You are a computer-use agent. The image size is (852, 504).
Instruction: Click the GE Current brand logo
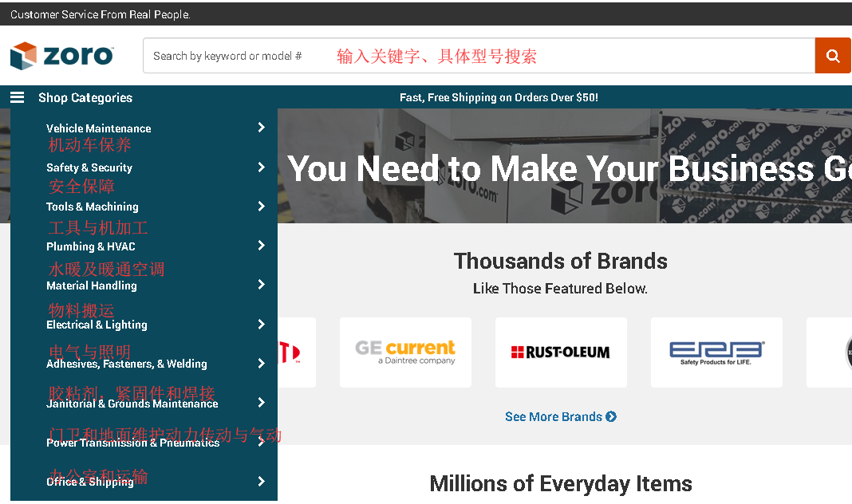pos(405,352)
